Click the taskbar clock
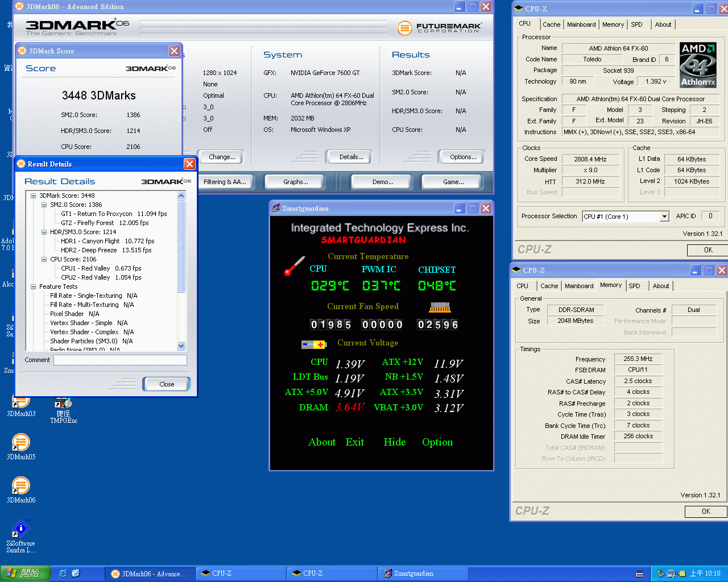The height and width of the screenshot is (582, 728). [705, 573]
